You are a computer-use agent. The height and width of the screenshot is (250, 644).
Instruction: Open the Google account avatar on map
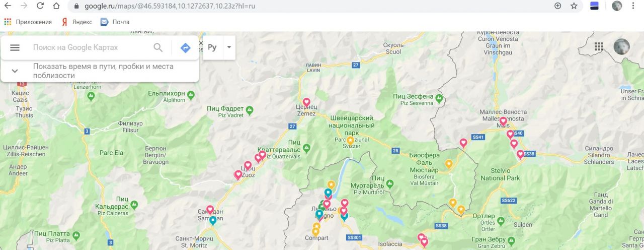point(621,47)
